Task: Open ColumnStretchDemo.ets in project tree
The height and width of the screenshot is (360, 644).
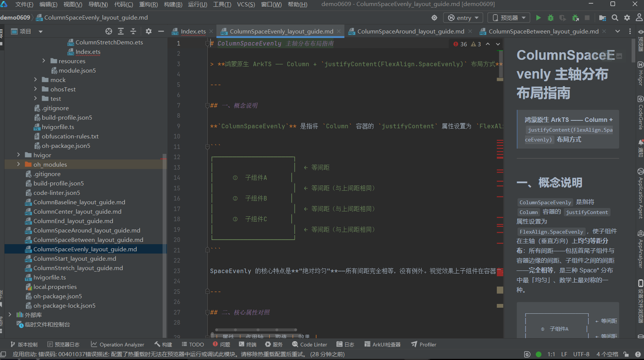Action: [109, 42]
